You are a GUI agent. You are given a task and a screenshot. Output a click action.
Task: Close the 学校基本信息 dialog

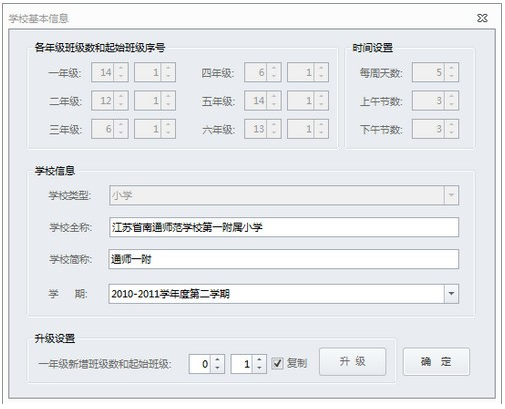tap(482, 18)
